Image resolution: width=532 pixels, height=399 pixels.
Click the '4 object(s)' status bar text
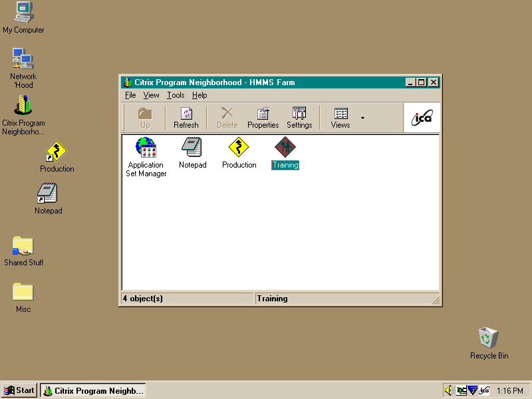[x=142, y=299]
